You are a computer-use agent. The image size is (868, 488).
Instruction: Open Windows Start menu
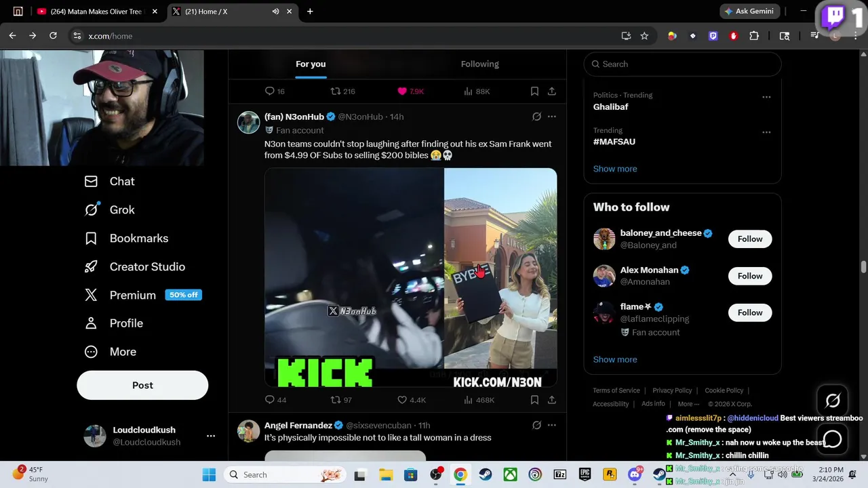pyautogui.click(x=209, y=474)
